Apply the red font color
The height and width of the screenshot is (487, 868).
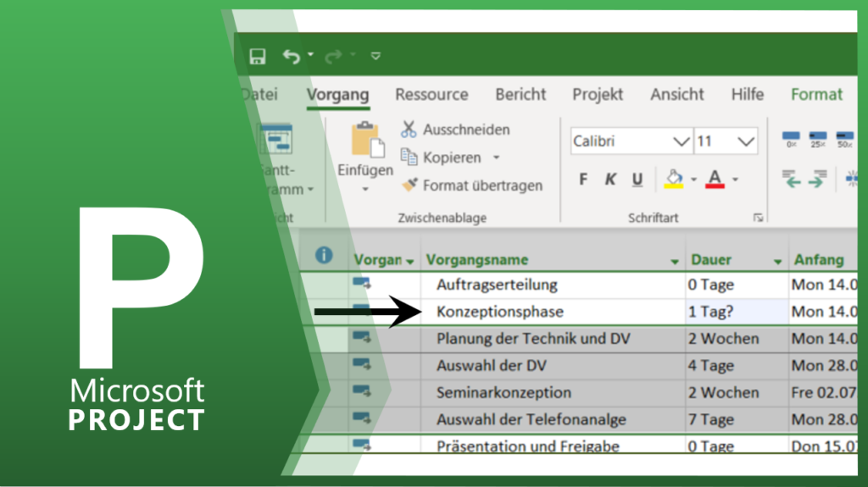click(715, 180)
